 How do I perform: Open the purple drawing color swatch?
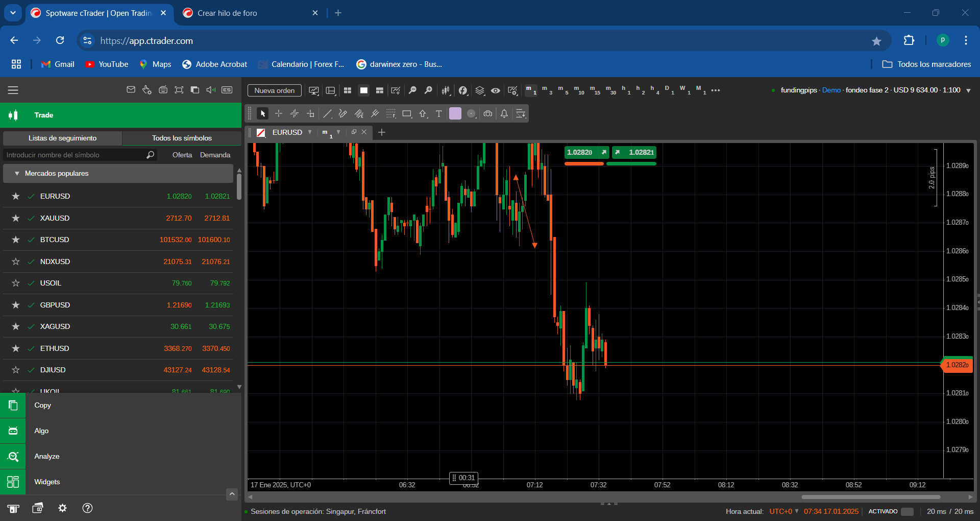coord(455,113)
